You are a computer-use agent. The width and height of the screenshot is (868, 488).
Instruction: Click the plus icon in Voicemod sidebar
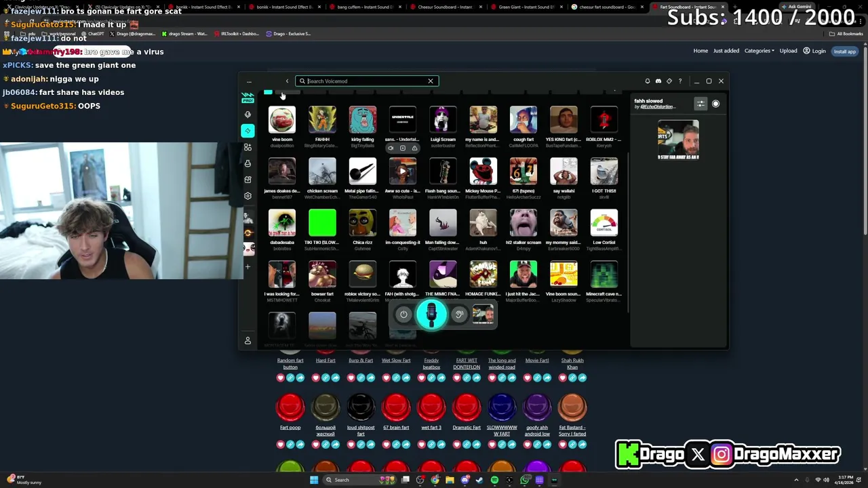248,266
